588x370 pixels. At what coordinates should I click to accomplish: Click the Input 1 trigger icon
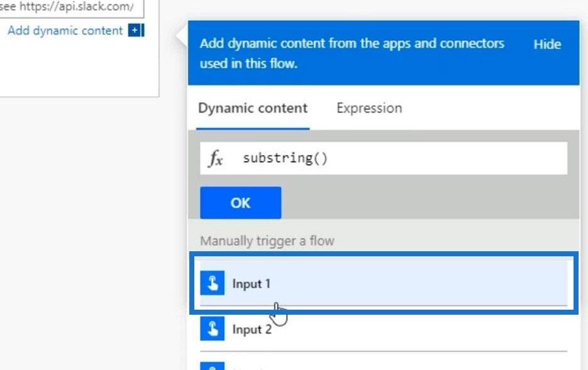pos(213,283)
